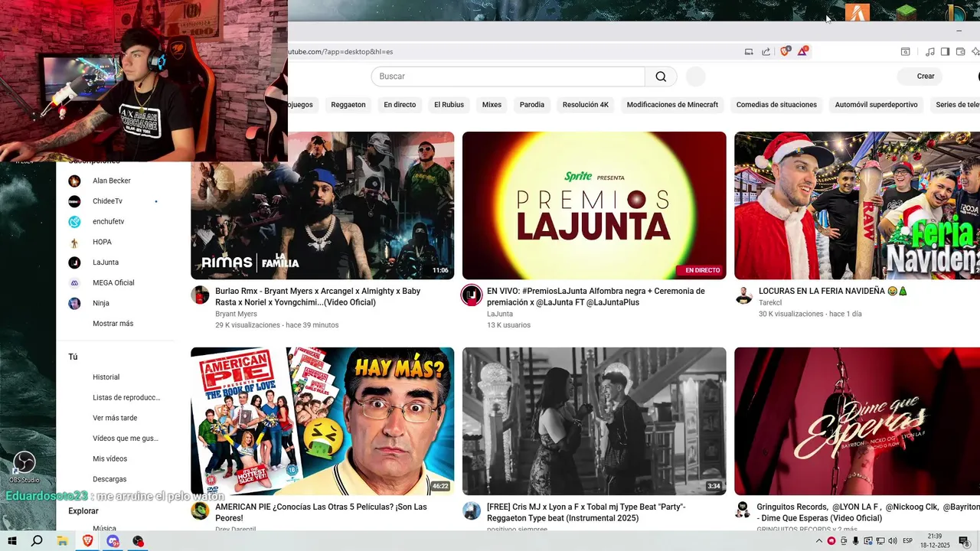Open OBS recording app in taskbar

[139, 541]
